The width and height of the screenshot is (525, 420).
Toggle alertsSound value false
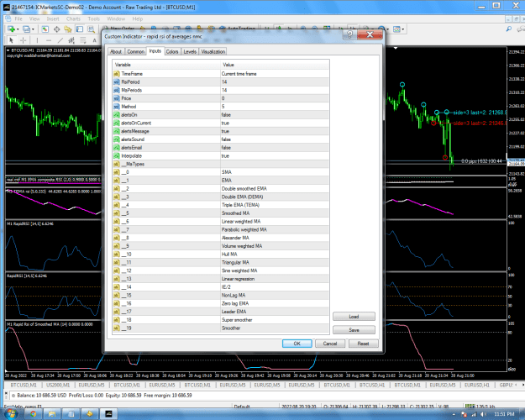[x=275, y=139]
